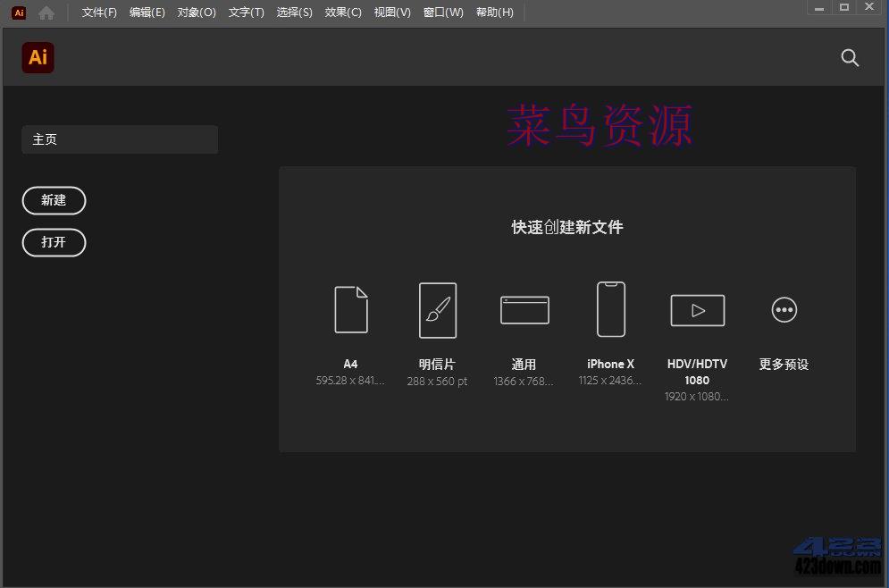Open the 效果(C) menu
Viewport: 889px width, 588px height.
point(343,13)
